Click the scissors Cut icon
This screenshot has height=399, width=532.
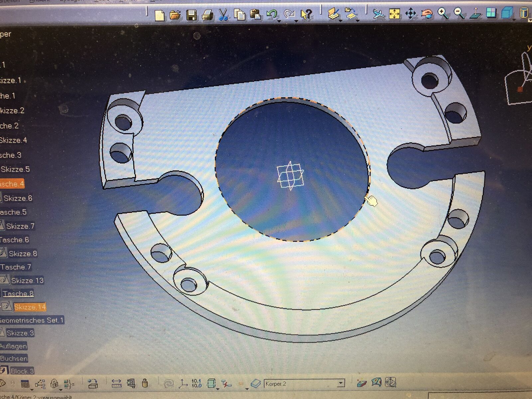223,15
